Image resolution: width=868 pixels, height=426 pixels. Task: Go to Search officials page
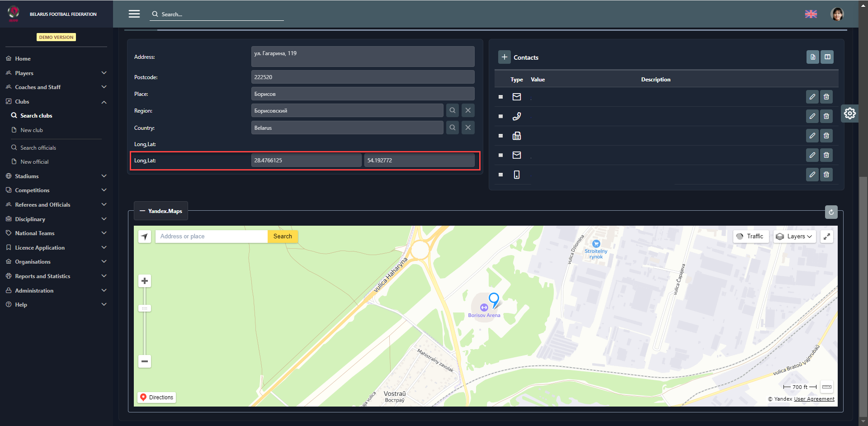click(38, 148)
